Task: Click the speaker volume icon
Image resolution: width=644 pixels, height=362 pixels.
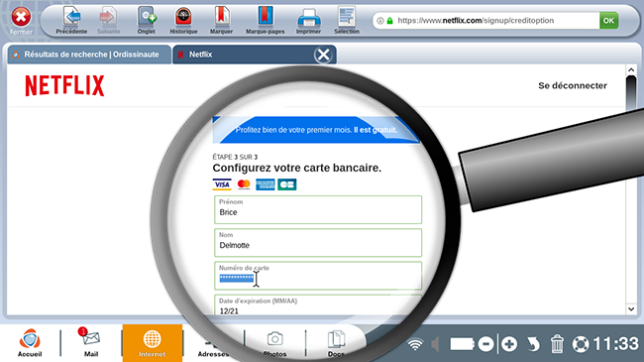Action: [435, 344]
